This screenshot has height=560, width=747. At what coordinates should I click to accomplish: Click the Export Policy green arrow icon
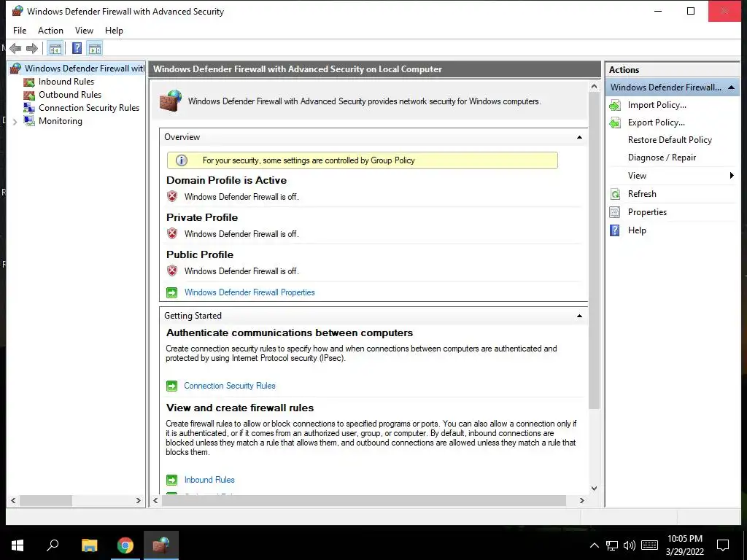click(x=615, y=122)
